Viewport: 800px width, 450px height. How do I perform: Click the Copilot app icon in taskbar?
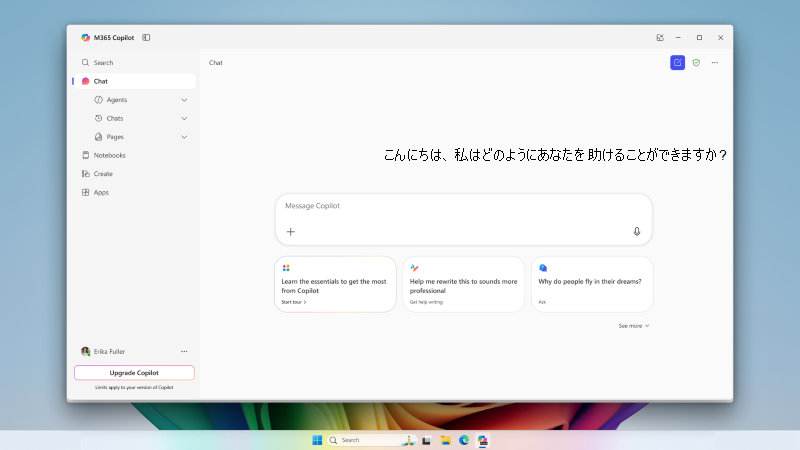pos(483,440)
